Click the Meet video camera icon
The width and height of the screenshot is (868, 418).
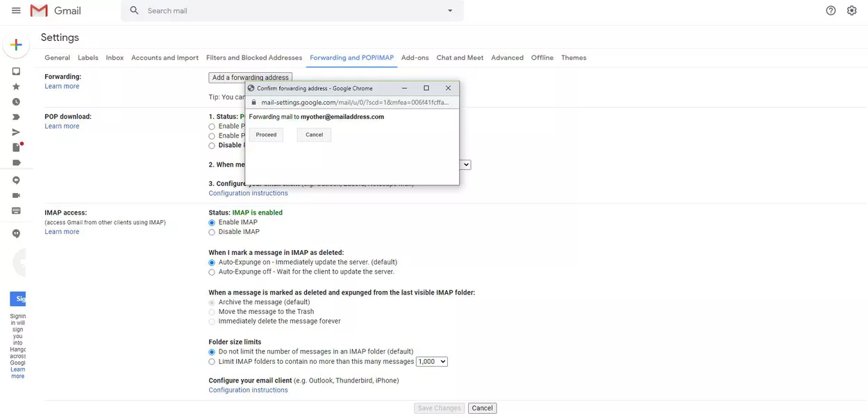[x=16, y=196]
